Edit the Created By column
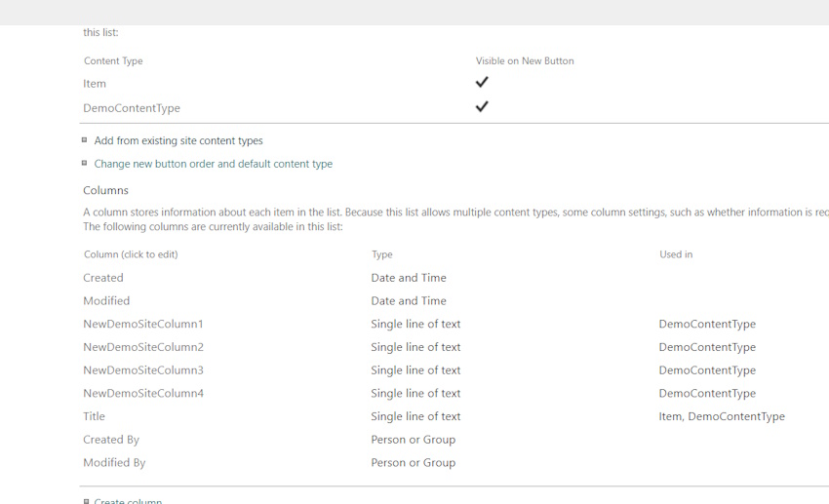The width and height of the screenshot is (829, 504). [x=111, y=440]
